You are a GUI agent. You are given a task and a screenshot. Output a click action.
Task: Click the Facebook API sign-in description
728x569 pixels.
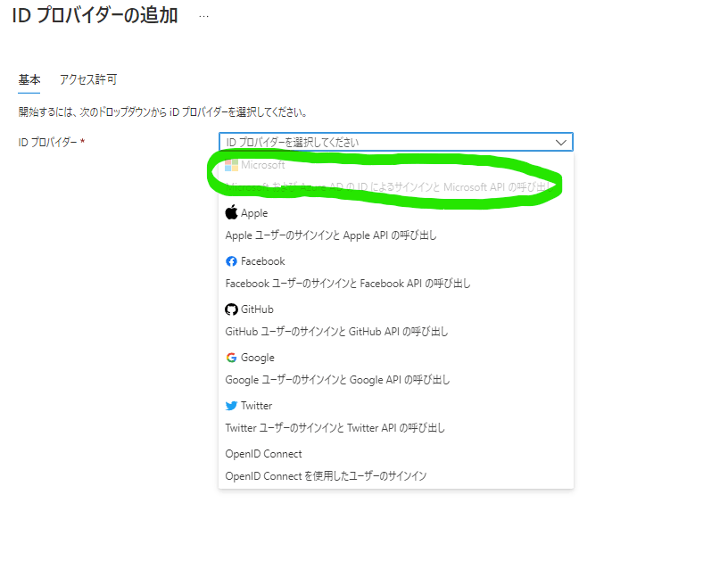click(x=348, y=284)
